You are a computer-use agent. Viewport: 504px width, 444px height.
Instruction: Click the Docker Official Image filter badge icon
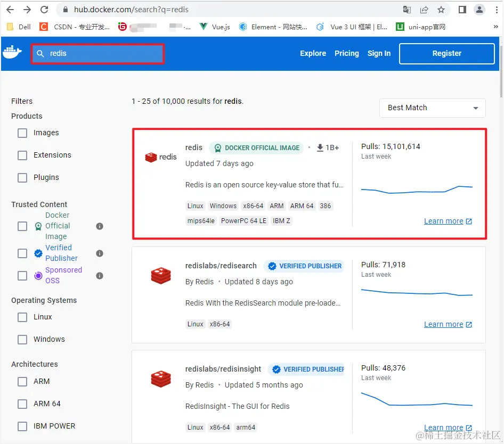[x=38, y=226]
